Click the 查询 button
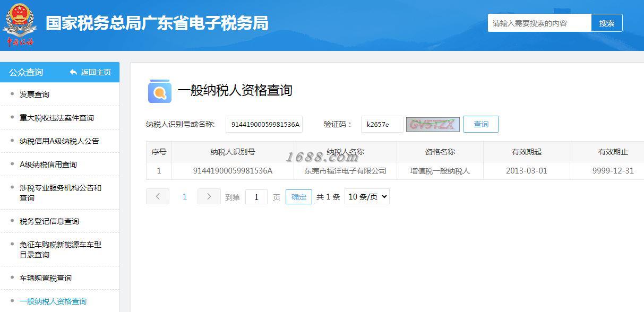Image resolution: width=644 pixels, height=312 pixels. coord(481,124)
